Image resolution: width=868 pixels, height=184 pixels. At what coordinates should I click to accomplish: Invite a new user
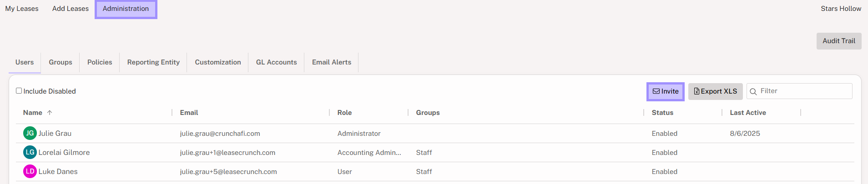[666, 91]
